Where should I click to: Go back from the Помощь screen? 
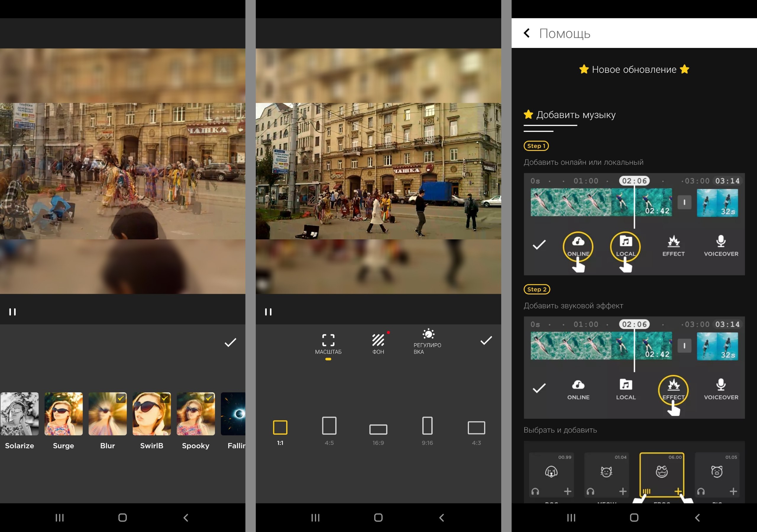pos(527,33)
